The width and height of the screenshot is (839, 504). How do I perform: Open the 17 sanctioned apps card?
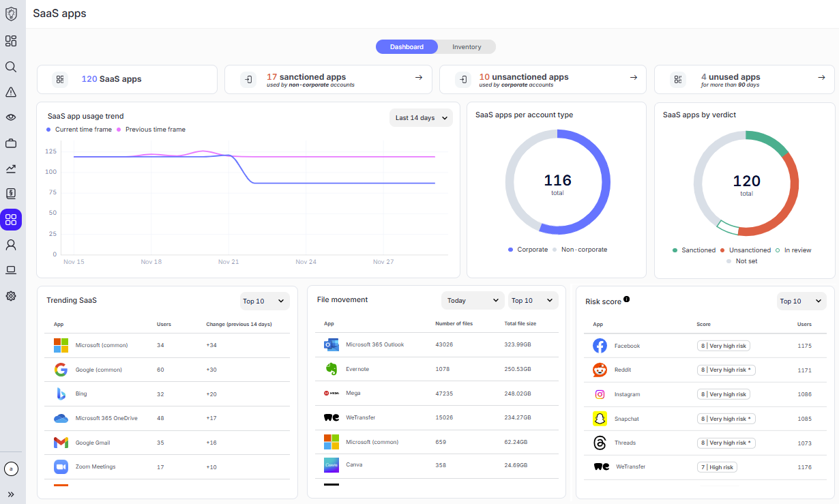coord(328,79)
